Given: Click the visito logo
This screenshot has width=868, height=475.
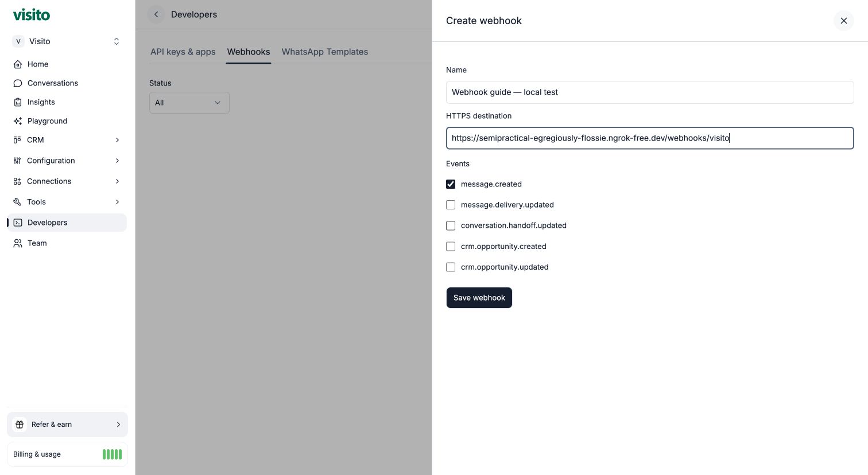Looking at the screenshot, I should click(x=32, y=15).
